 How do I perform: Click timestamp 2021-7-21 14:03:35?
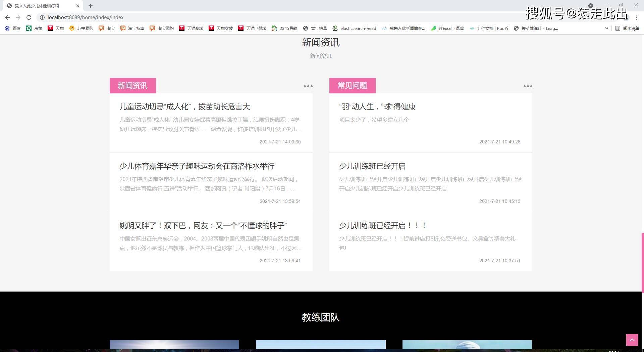tap(280, 142)
